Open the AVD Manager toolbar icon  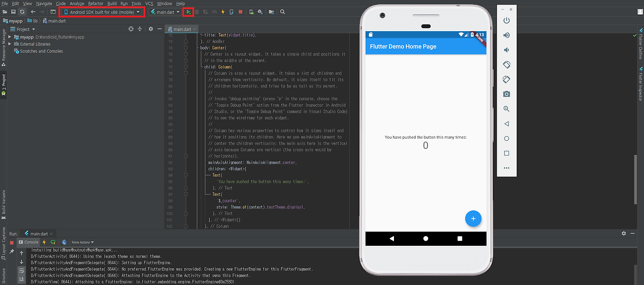click(x=251, y=12)
